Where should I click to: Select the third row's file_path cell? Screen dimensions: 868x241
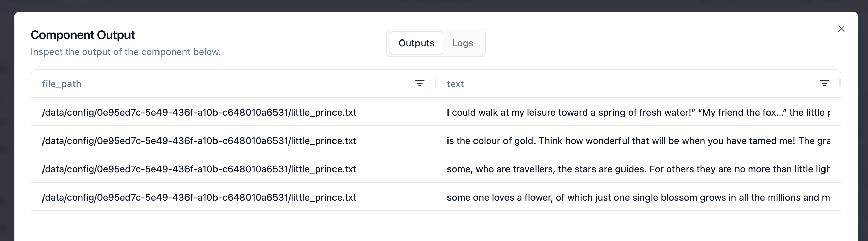[199, 169]
